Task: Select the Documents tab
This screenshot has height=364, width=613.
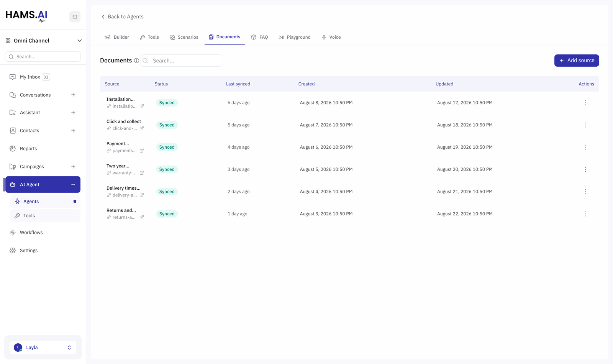Action: point(225,37)
